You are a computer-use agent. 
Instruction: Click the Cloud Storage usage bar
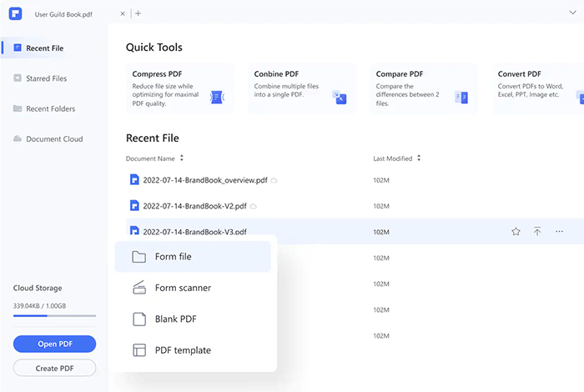[x=54, y=316]
